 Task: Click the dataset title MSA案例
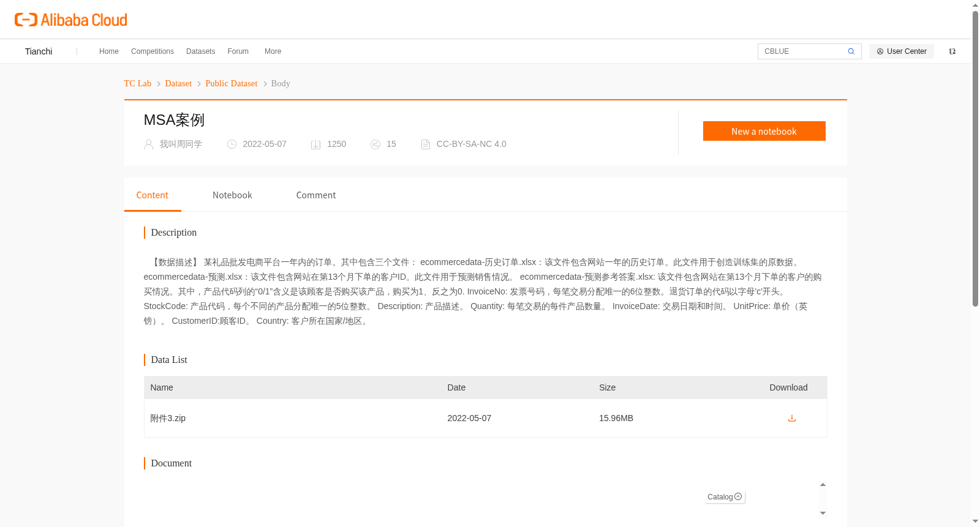pos(174,120)
